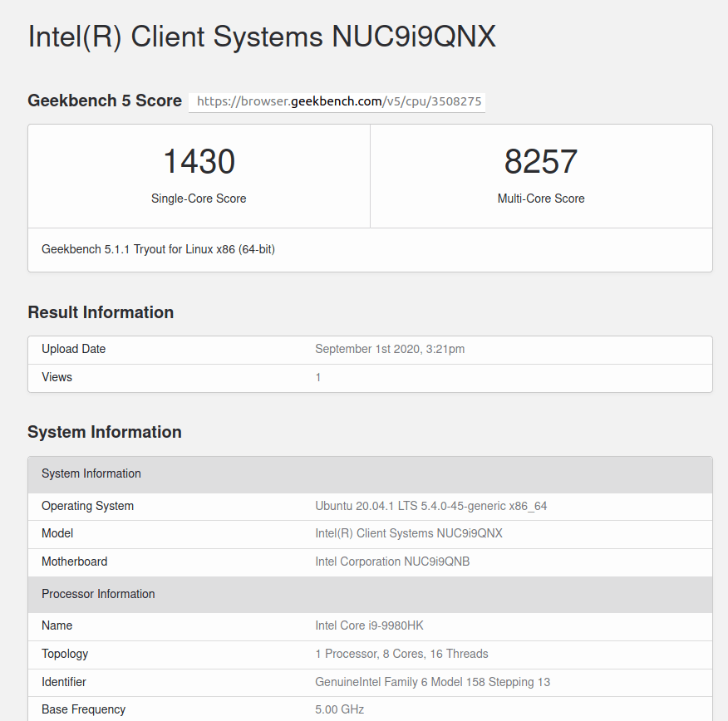Image resolution: width=728 pixels, height=721 pixels.
Task: Click the Topology row label
Action: 65,655
